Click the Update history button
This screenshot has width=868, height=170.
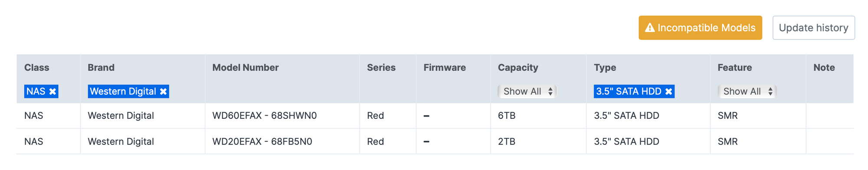click(814, 28)
